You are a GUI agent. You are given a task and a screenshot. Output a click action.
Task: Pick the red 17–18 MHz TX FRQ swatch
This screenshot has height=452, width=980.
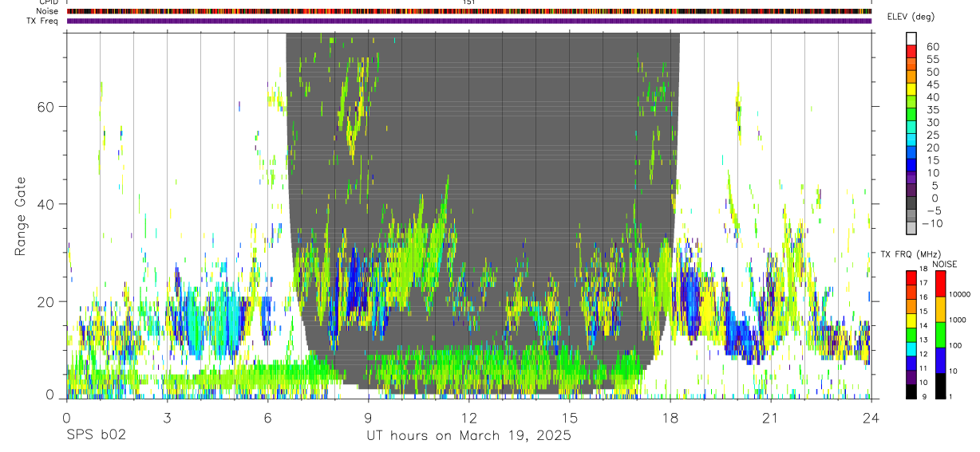click(x=911, y=277)
